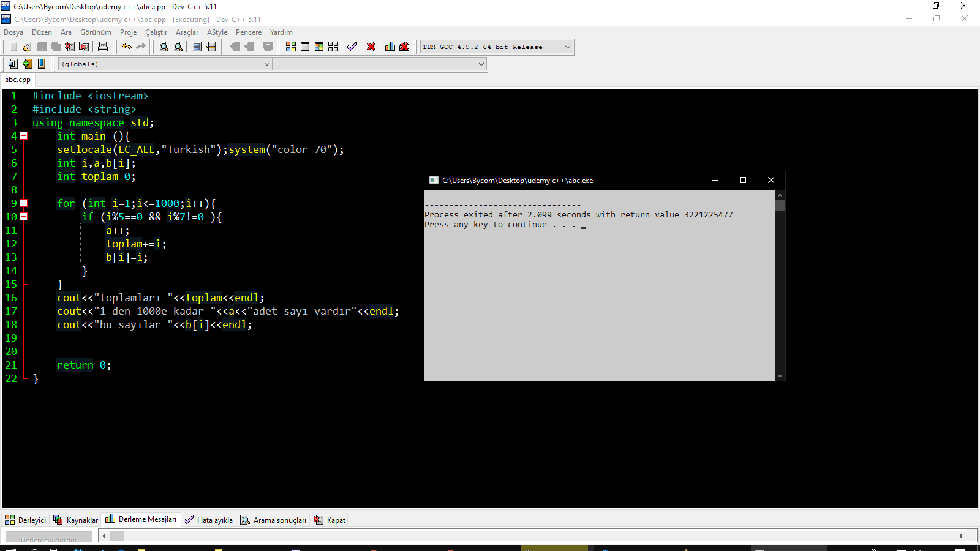
Task: Click the Open file toolbar icon
Action: (x=27, y=47)
